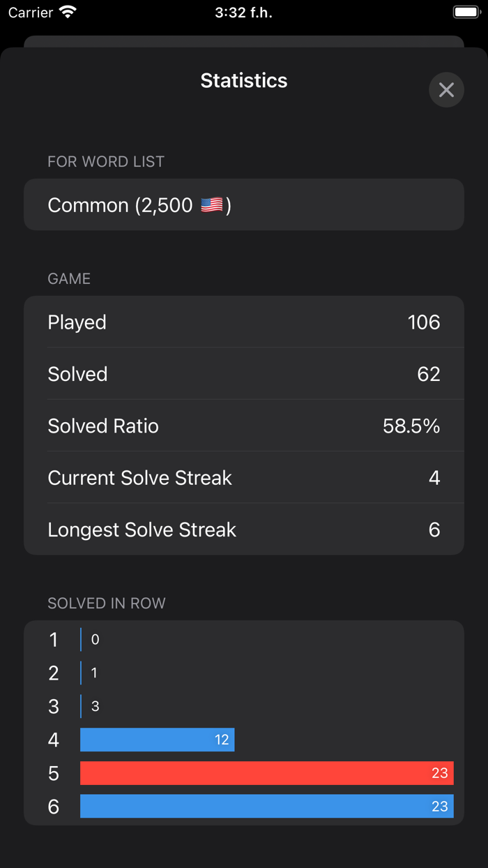Tap the Longest Solve Streak row
Viewport: 488px width, 868px height.
(243, 530)
